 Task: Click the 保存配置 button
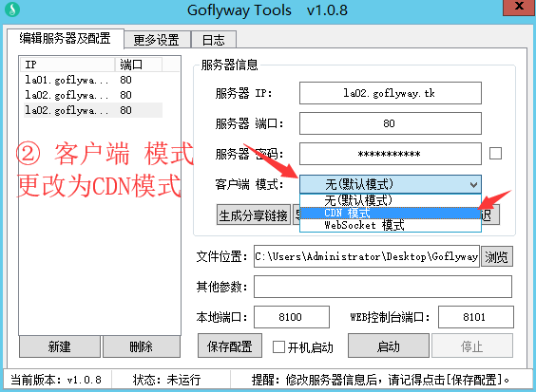point(230,345)
